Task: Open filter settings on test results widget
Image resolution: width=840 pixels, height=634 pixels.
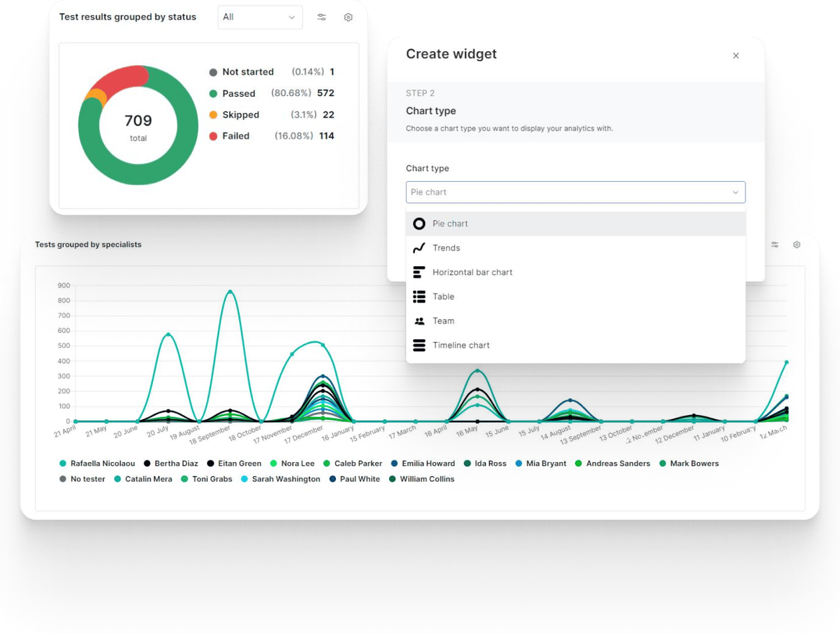Action: point(321,17)
